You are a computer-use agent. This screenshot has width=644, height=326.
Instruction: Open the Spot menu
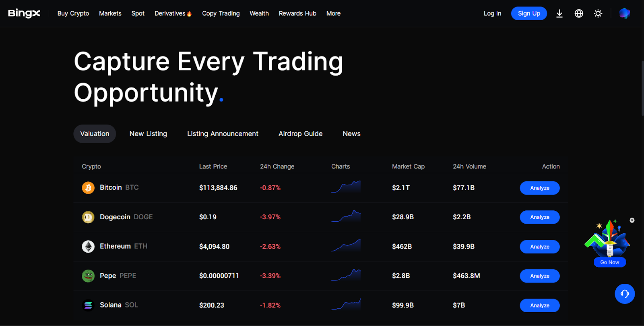click(138, 13)
